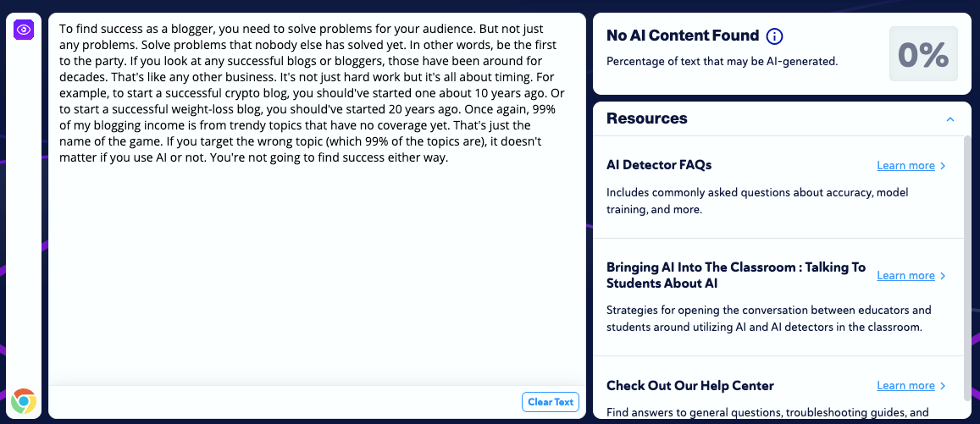
Task: Click arrow beside Classroom Learn more link
Action: [x=943, y=275]
